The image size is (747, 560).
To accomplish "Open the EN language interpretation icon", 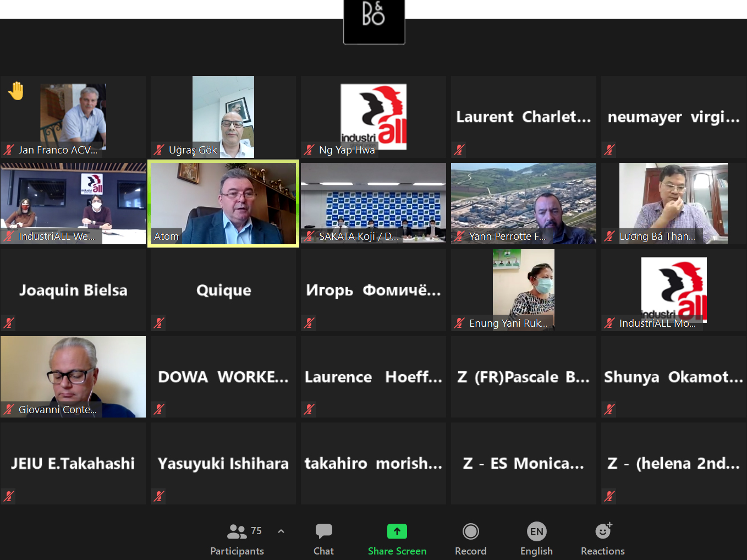I will tap(536, 531).
